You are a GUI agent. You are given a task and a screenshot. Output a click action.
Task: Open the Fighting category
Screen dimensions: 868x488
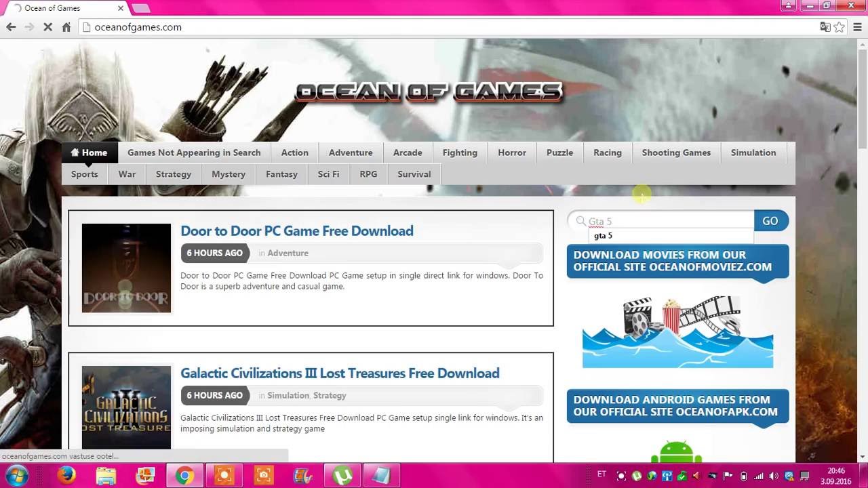tap(460, 152)
